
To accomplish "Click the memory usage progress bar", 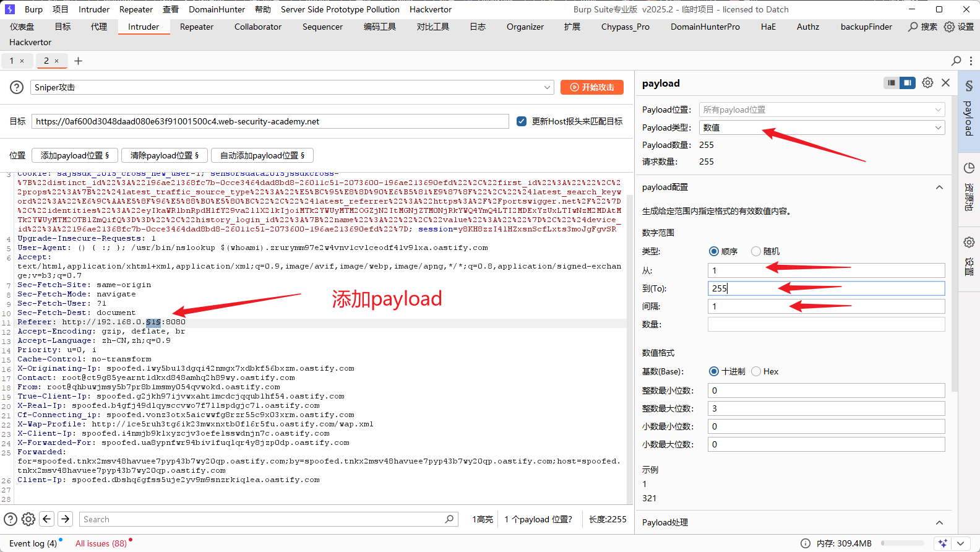I will pyautogui.click(x=902, y=543).
